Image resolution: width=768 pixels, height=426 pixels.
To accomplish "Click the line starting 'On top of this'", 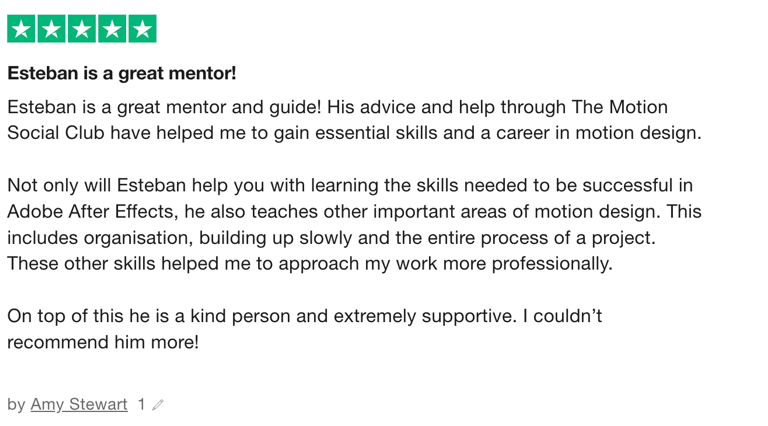I will 305,316.
